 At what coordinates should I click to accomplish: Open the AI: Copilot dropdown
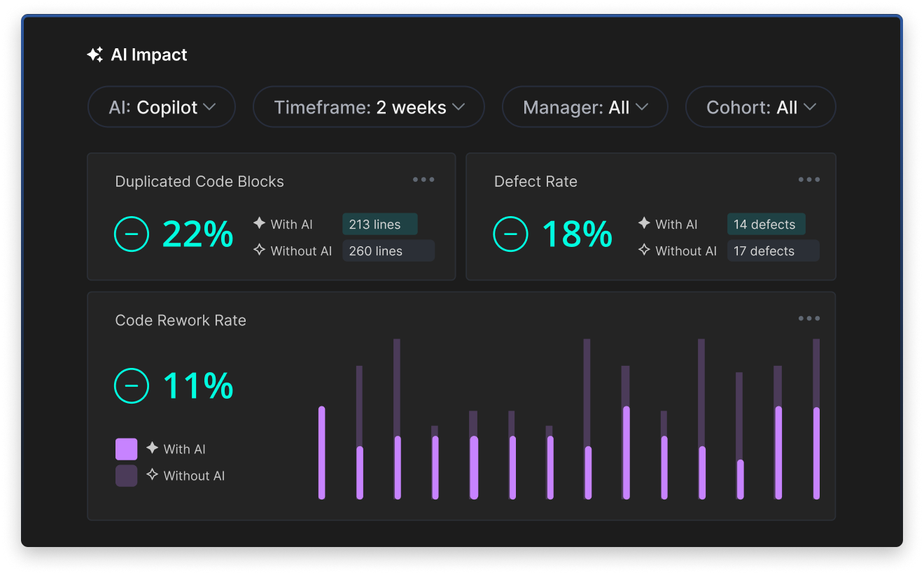point(162,108)
